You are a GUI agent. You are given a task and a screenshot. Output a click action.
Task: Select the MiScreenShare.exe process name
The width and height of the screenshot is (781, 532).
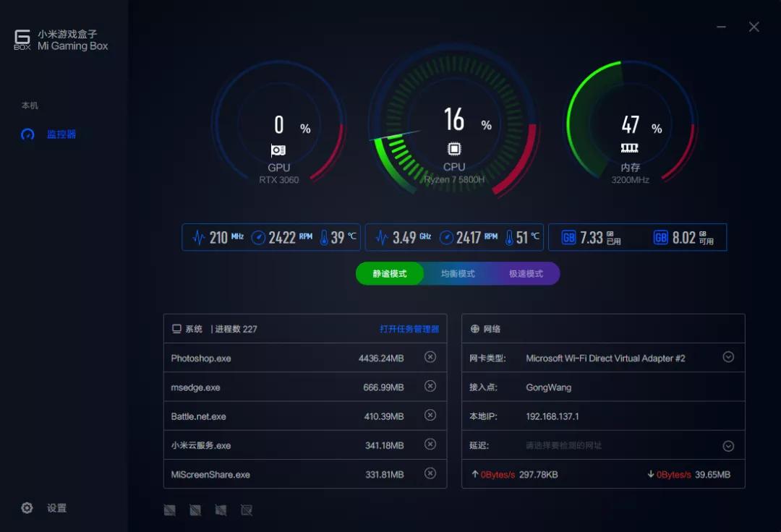[210, 475]
